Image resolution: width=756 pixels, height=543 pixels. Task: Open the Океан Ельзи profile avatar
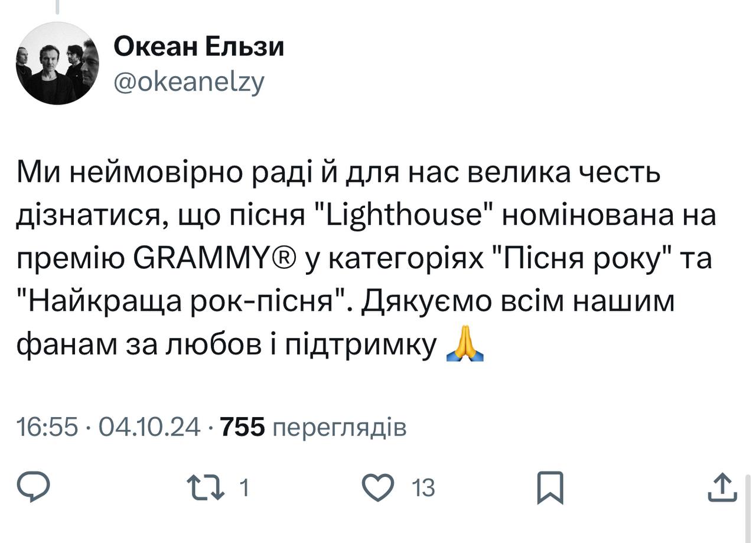click(x=57, y=63)
